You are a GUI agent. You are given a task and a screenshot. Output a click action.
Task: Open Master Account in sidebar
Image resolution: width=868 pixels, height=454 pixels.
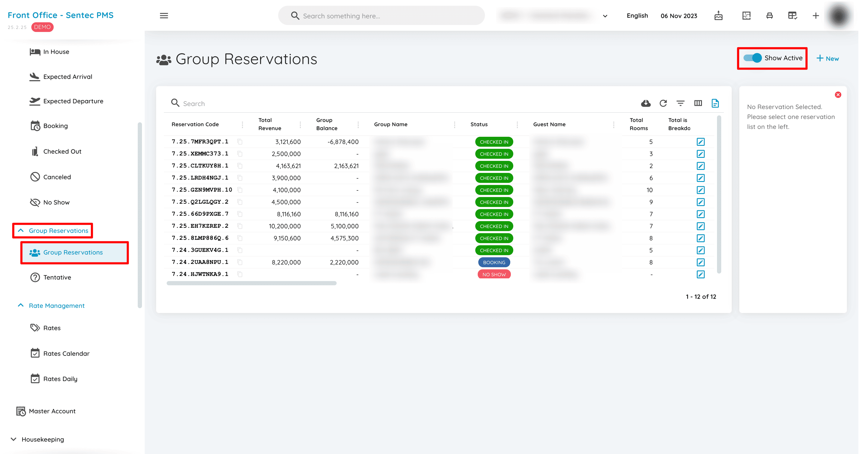point(46,411)
